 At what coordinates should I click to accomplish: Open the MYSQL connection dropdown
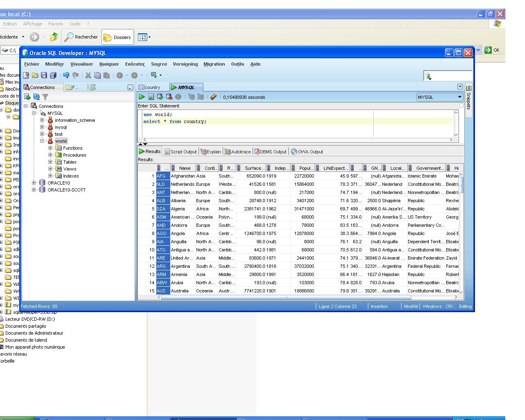(x=459, y=97)
